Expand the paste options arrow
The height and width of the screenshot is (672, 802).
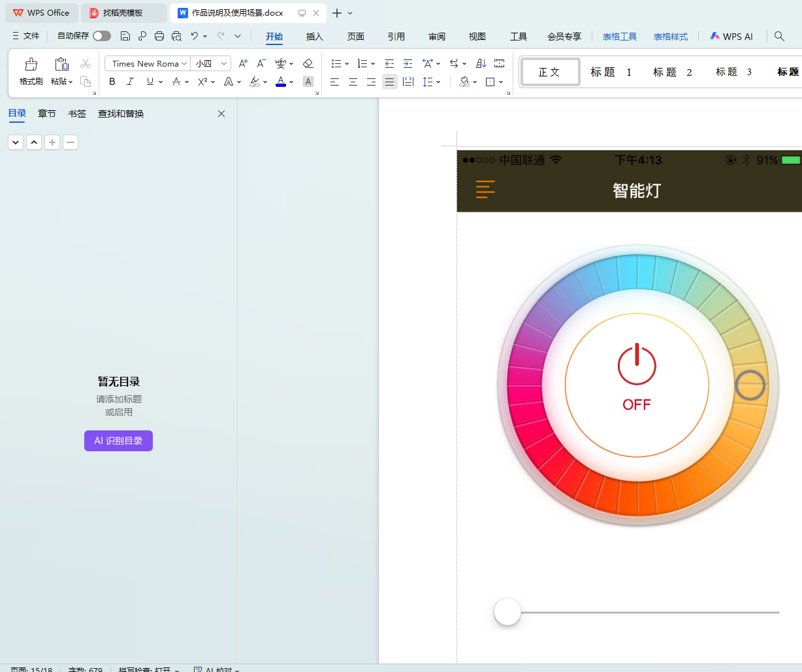pyautogui.click(x=71, y=82)
